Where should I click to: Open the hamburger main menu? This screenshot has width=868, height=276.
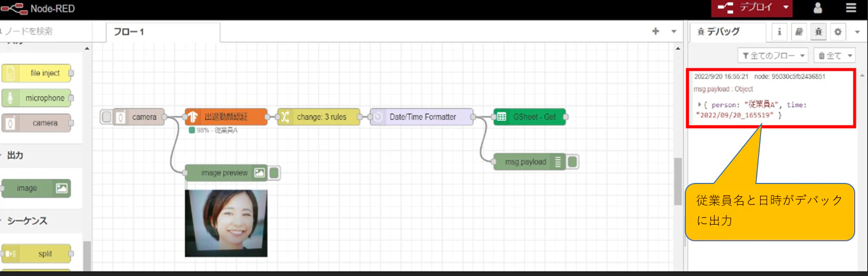[x=851, y=8]
